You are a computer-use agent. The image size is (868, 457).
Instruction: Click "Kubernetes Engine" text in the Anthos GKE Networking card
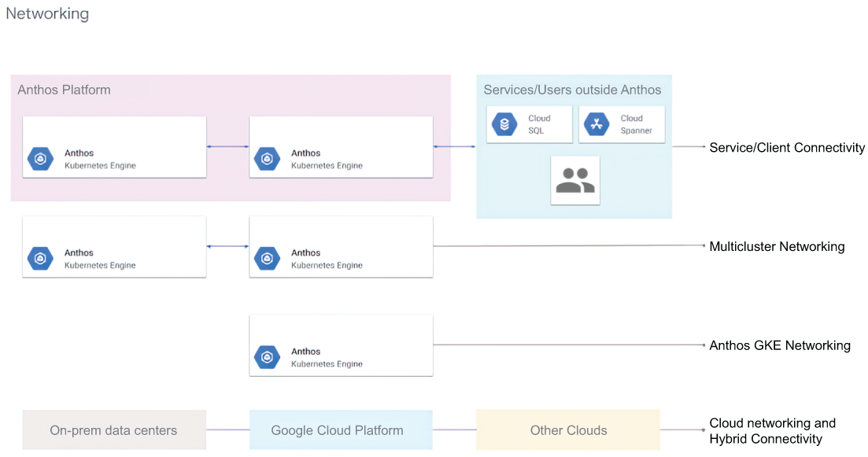[327, 364]
